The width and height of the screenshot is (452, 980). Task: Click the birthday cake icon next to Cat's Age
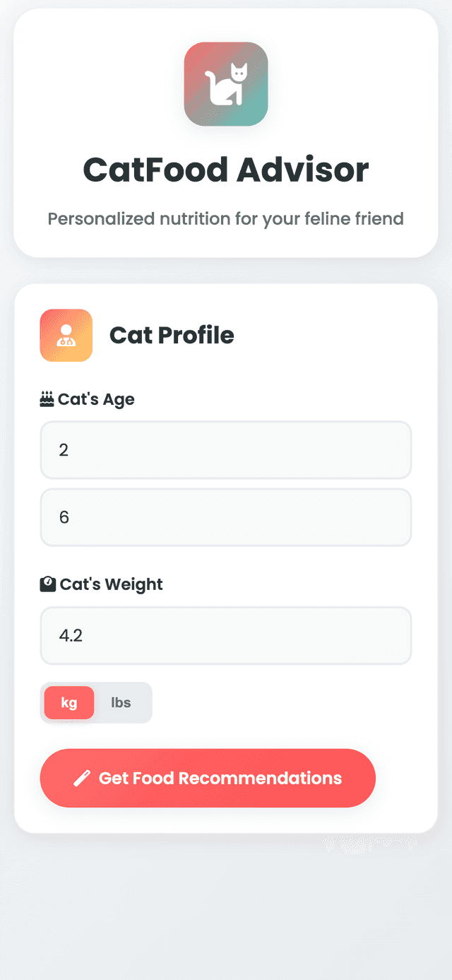(x=45, y=398)
